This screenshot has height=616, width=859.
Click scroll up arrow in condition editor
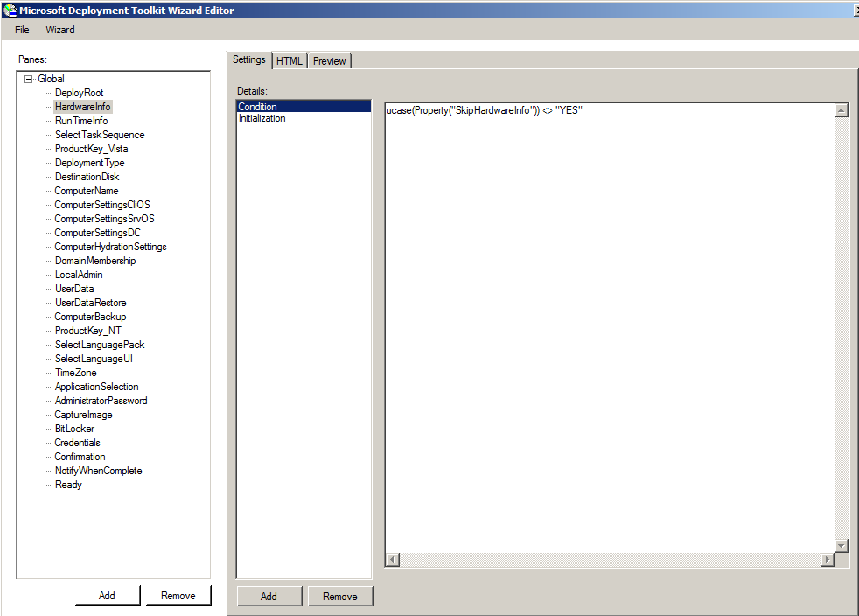[x=842, y=110]
